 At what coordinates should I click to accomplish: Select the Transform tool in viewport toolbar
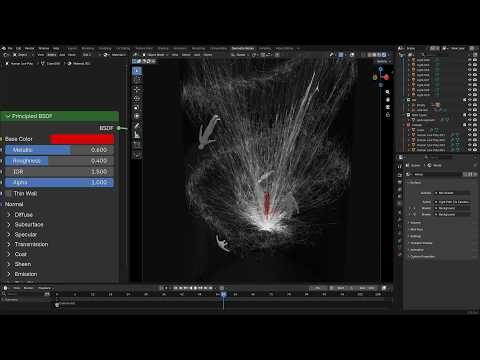pyautogui.click(x=137, y=116)
